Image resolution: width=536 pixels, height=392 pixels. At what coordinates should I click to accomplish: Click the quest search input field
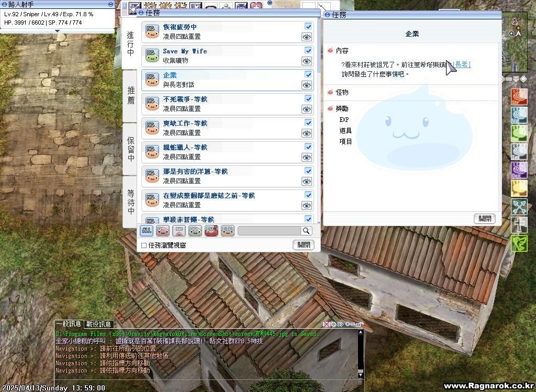click(x=270, y=231)
